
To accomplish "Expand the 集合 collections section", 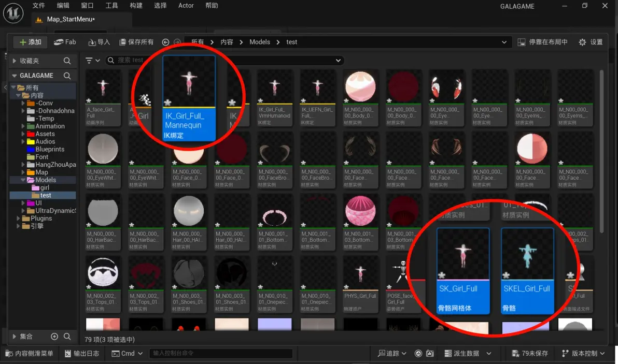I will pyautogui.click(x=14, y=337).
